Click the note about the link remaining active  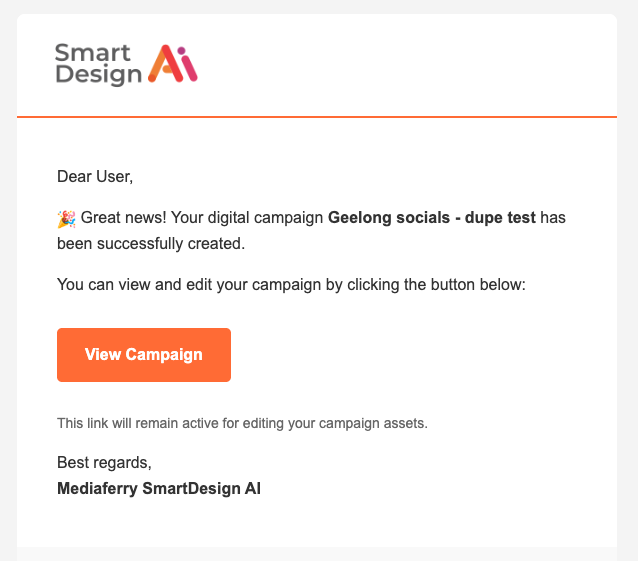[x=242, y=423]
